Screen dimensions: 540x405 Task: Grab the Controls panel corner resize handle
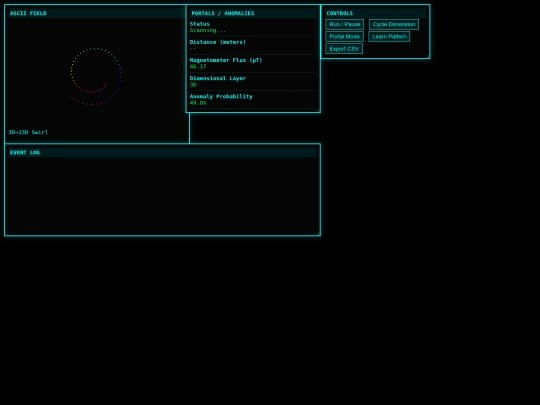(x=428, y=56)
